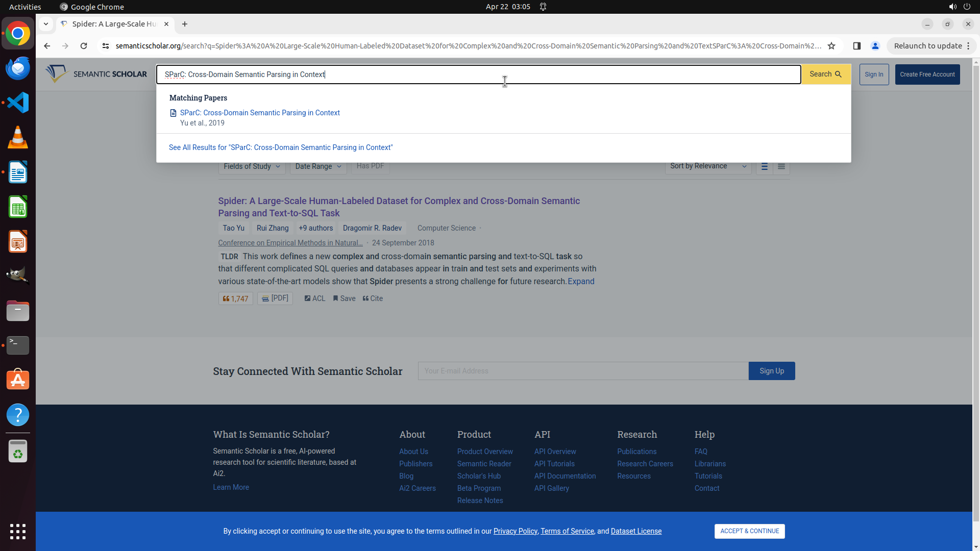This screenshot has width=980, height=551.
Task: Click ACCEPT & CONTINUE on cookie banner
Action: coord(749,531)
